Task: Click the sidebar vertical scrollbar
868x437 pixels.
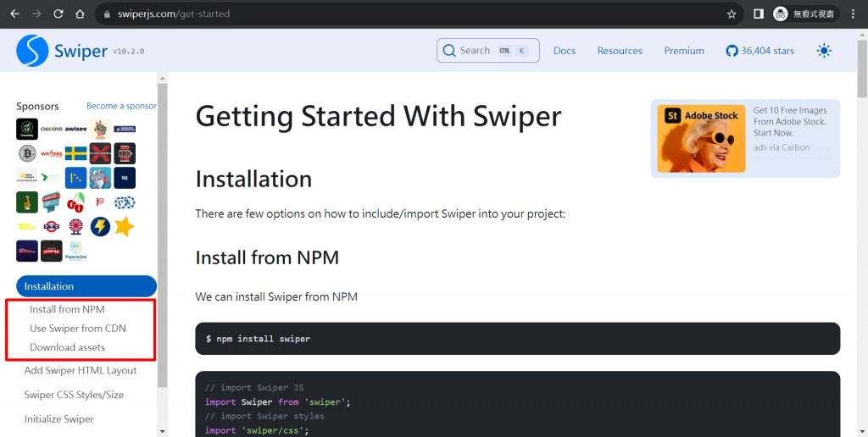Action: click(162, 235)
